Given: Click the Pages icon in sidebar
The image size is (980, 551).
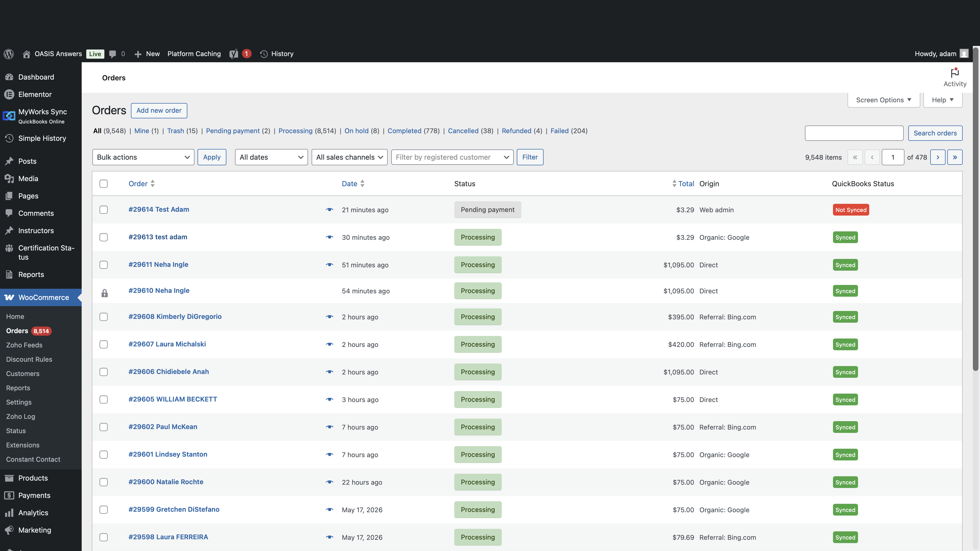Looking at the screenshot, I should click(x=9, y=196).
